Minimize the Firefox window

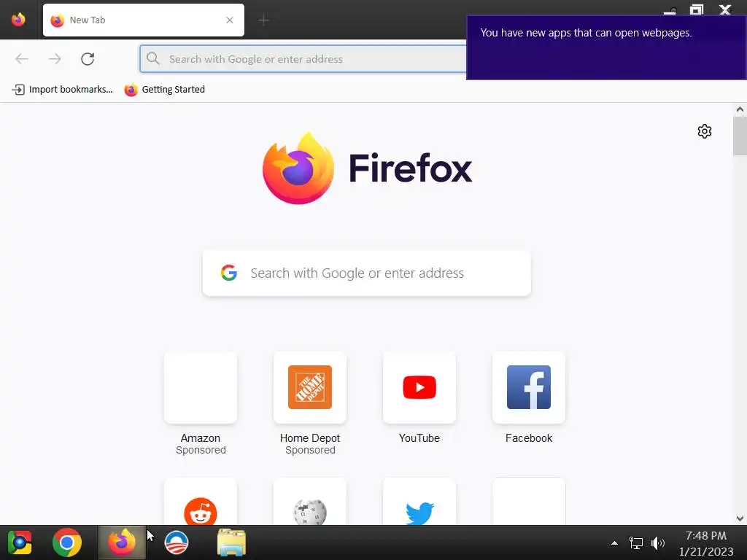coord(670,10)
